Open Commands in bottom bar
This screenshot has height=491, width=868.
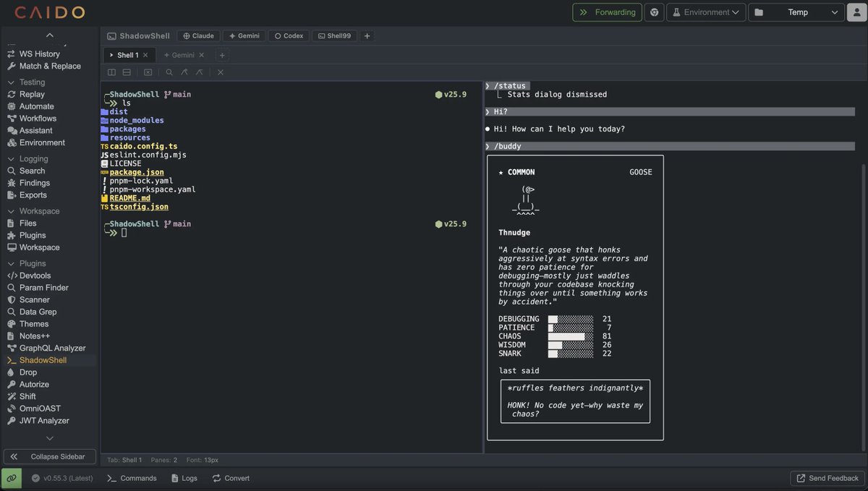[132, 478]
